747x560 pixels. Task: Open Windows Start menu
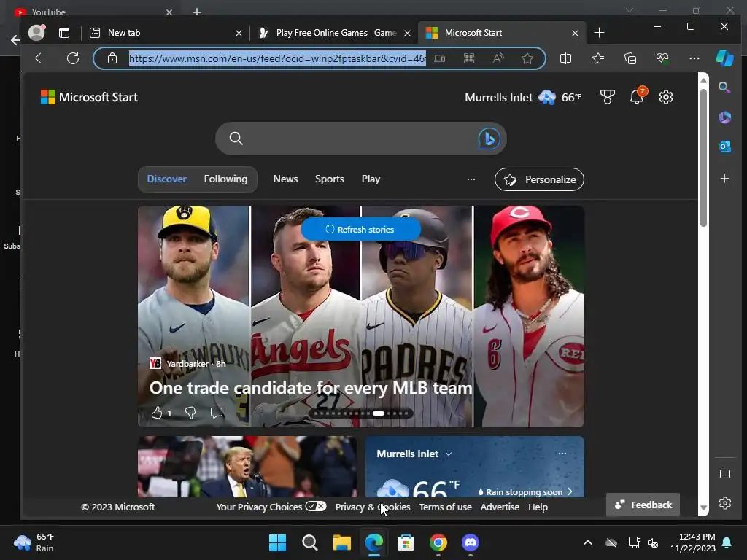click(x=278, y=542)
